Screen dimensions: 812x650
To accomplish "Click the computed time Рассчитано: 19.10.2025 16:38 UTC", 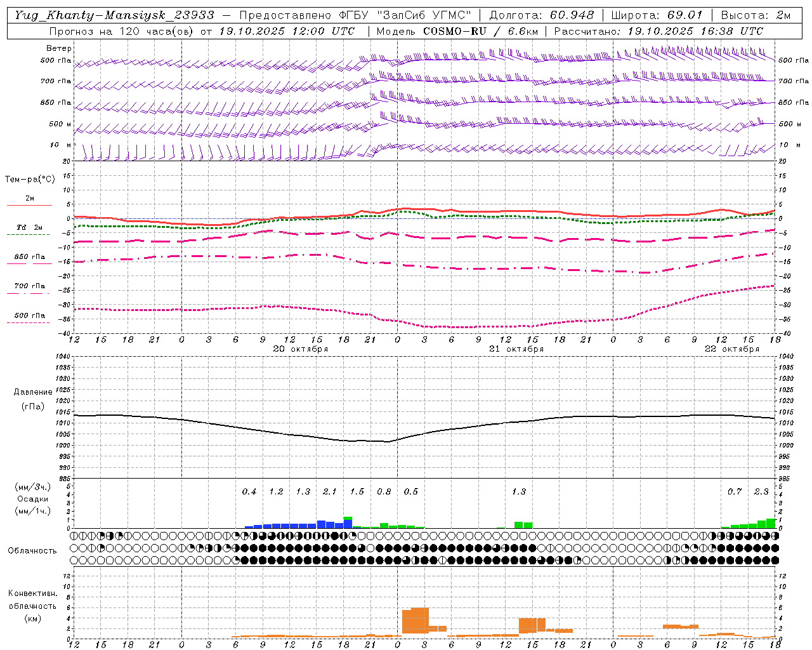I will tap(658, 31).
